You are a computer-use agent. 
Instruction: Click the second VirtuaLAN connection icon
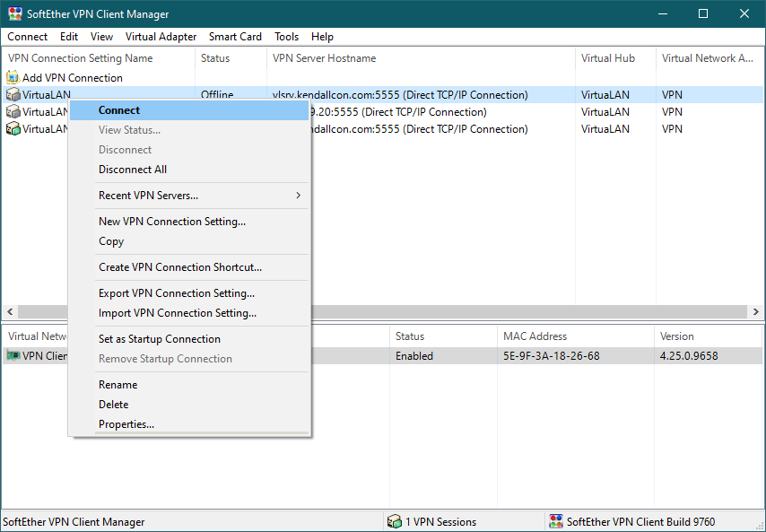[x=13, y=112]
